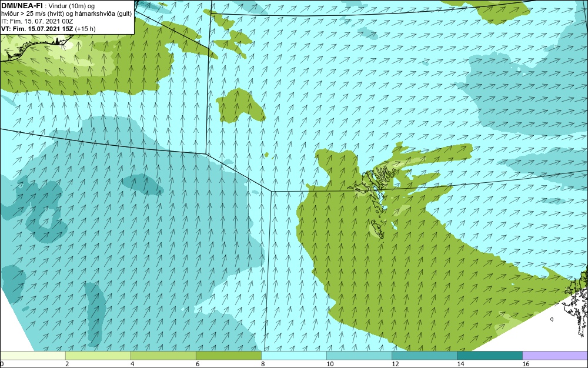Click the legend label '0'

coord(2,364)
